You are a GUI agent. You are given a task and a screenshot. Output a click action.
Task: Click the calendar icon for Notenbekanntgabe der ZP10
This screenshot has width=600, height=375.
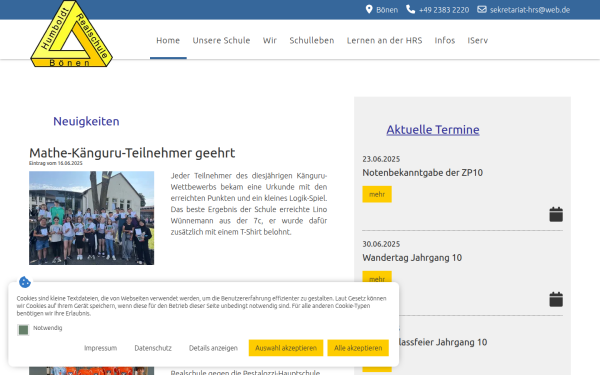tap(556, 214)
